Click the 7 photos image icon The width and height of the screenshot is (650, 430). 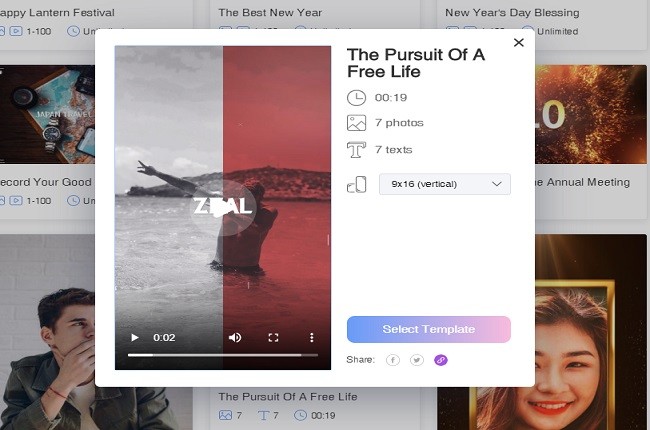point(356,123)
